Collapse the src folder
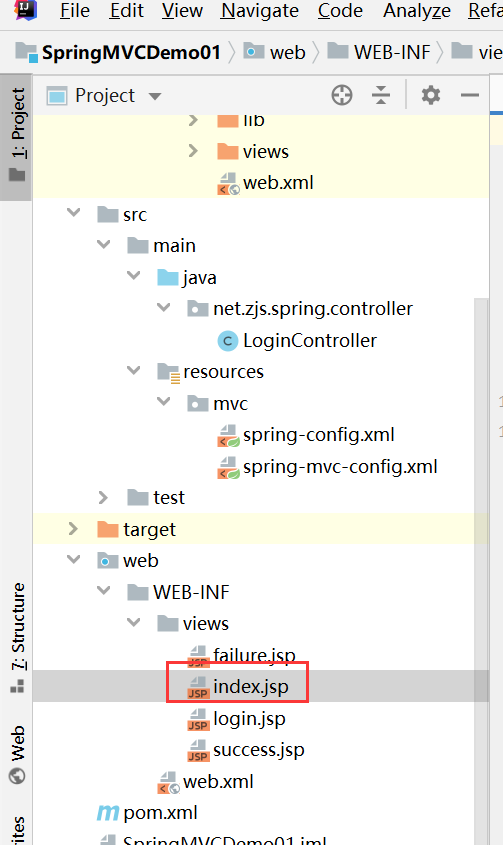 point(73,214)
